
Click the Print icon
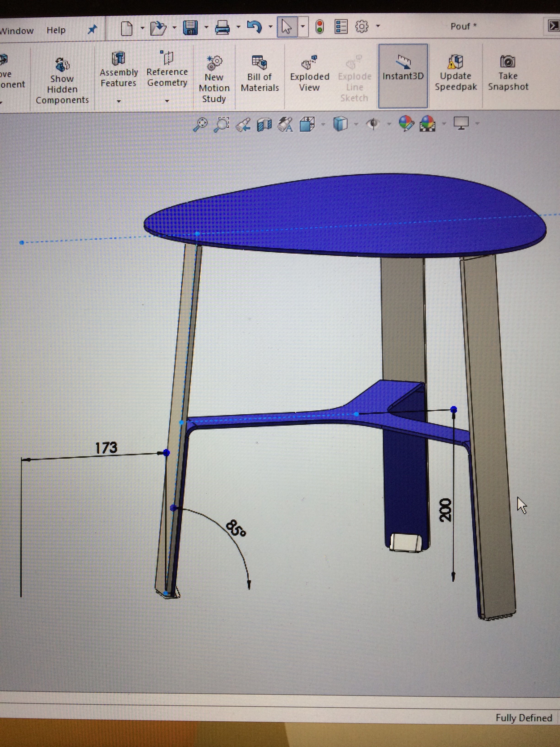[222, 27]
